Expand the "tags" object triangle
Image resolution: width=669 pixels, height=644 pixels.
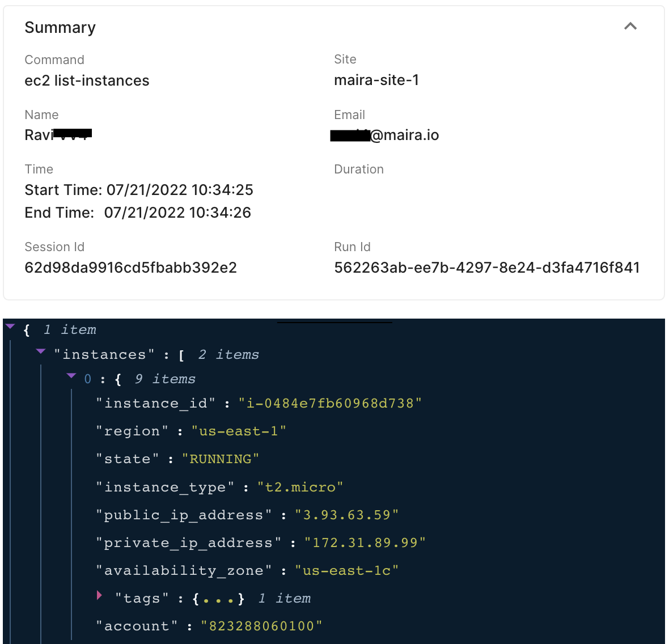(100, 595)
